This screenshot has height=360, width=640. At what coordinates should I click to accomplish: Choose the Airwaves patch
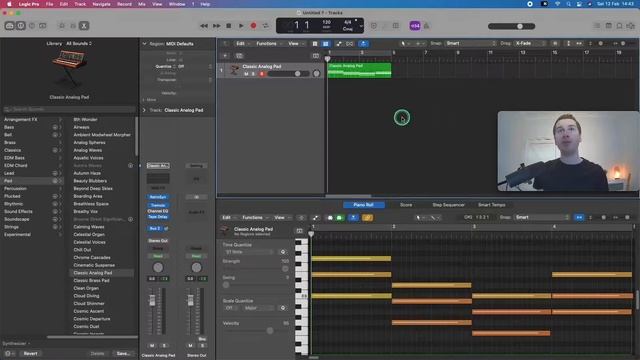click(x=81, y=127)
